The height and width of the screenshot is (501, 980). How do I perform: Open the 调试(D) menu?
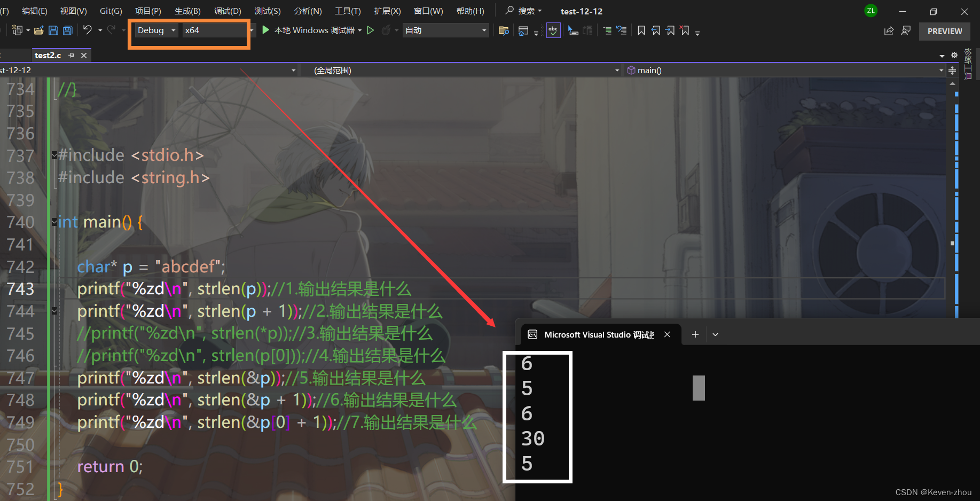[x=228, y=11]
